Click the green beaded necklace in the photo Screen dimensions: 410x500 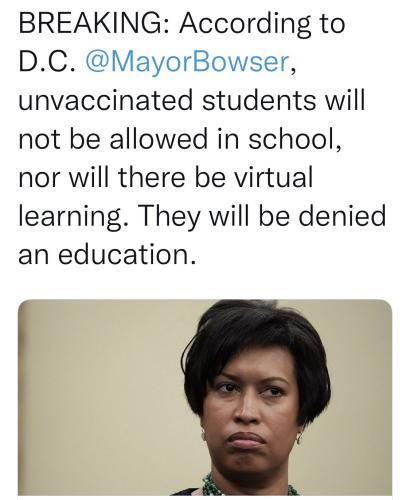(248, 487)
